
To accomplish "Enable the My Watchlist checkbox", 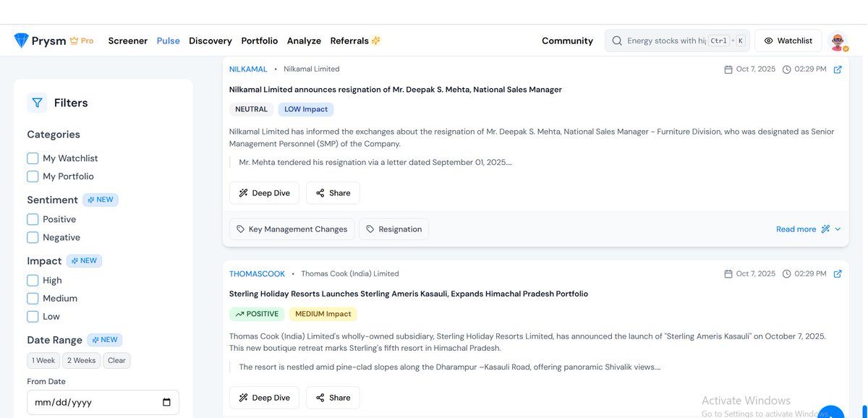I will tap(33, 158).
